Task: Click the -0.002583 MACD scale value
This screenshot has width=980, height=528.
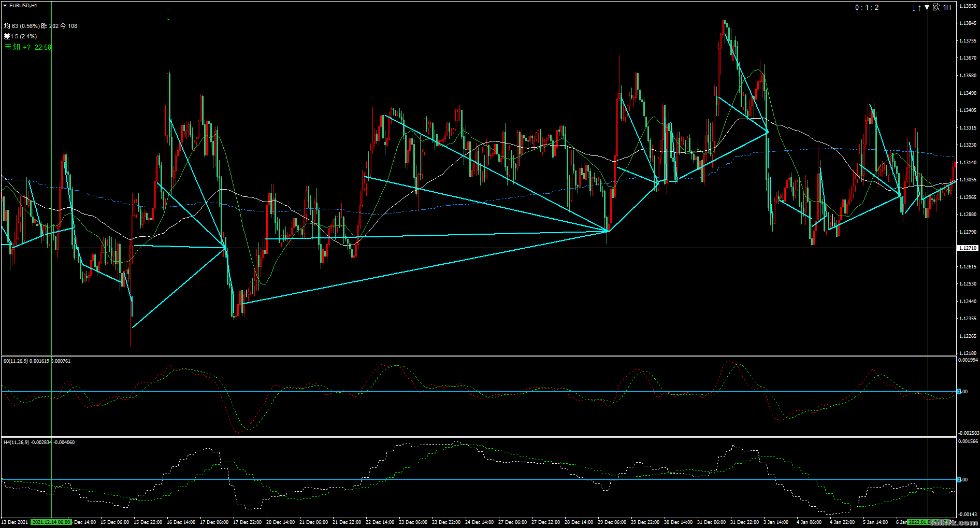Action: [968, 433]
